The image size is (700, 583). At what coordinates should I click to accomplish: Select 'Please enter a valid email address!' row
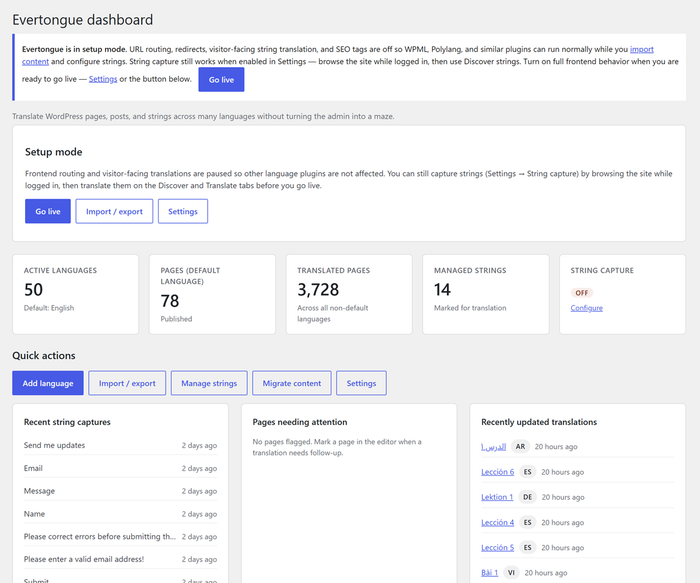tap(121, 559)
